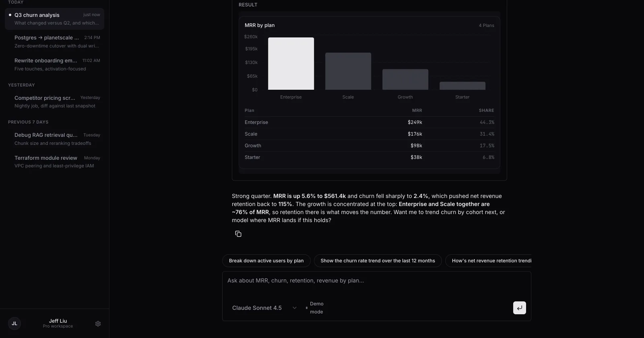
Task: Click suggestion Show the churn rate trend
Action: pos(378,261)
